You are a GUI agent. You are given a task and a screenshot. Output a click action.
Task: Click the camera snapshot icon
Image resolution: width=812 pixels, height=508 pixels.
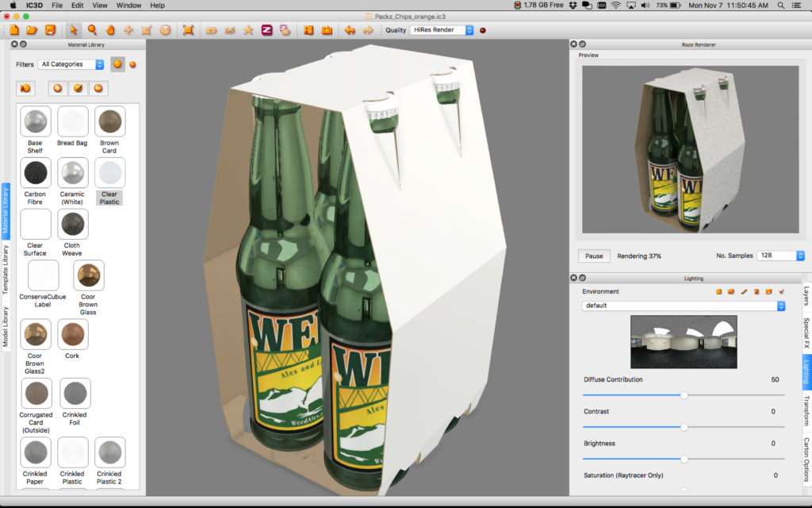click(x=327, y=30)
